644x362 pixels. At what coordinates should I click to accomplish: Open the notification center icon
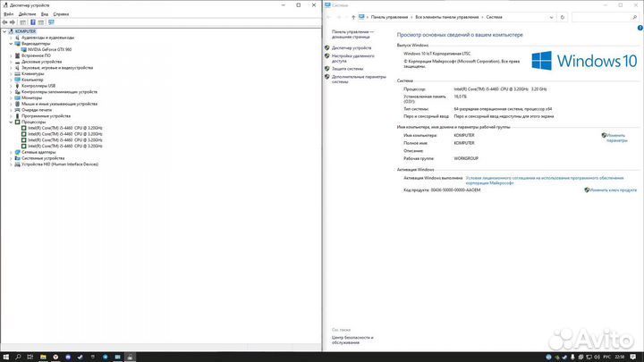pos(633,357)
